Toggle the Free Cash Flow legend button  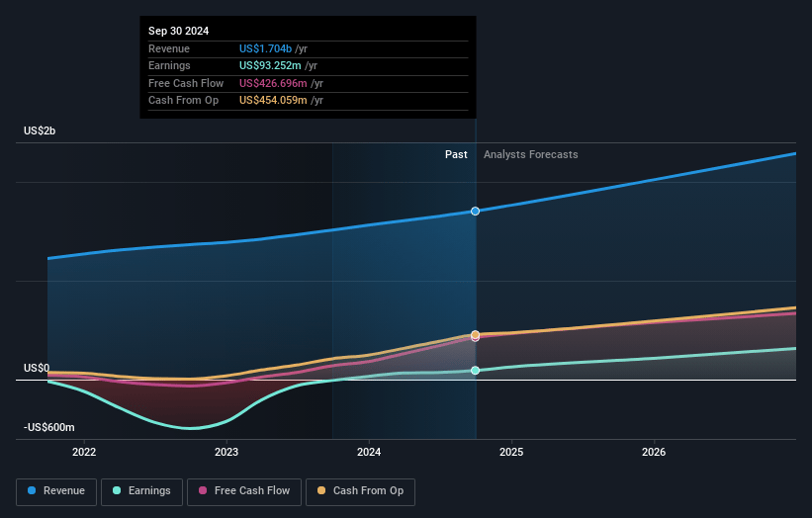pyautogui.click(x=244, y=491)
